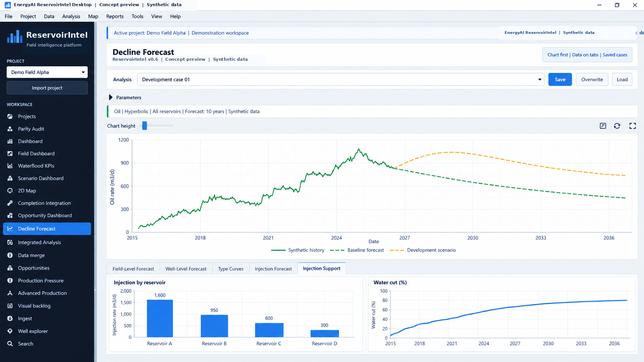
Task: Open the Demo Field Alpha project dropdown
Action: [47, 72]
